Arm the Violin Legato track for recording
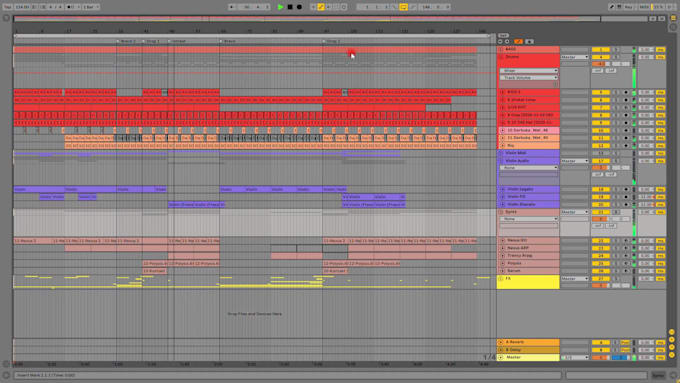The height and width of the screenshot is (383, 680). [626, 190]
